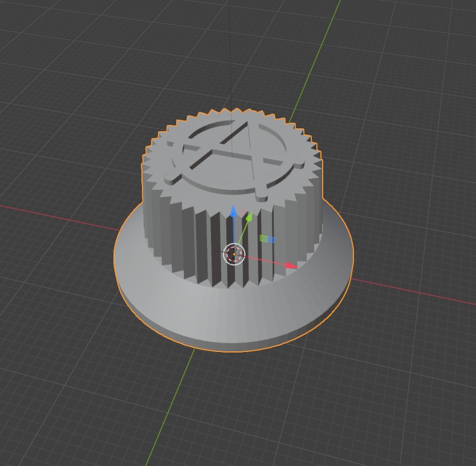Click the blue plane handle of gizmo
The height and width of the screenshot is (466, 476).
click(272, 240)
